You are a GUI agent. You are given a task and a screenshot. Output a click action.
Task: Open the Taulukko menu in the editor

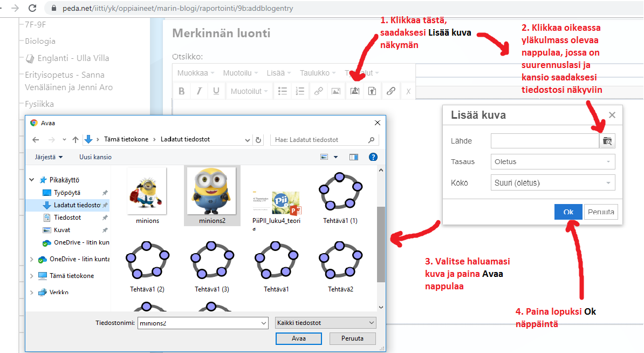(318, 73)
